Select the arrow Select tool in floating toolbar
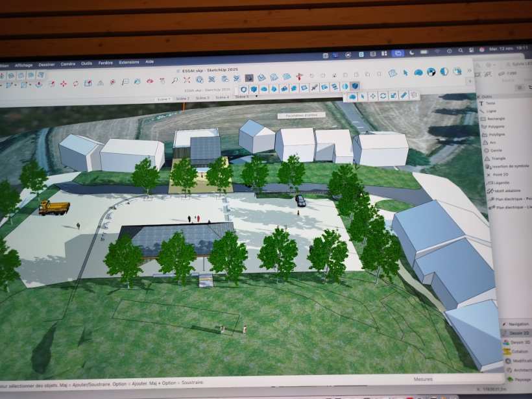 (x=363, y=96)
